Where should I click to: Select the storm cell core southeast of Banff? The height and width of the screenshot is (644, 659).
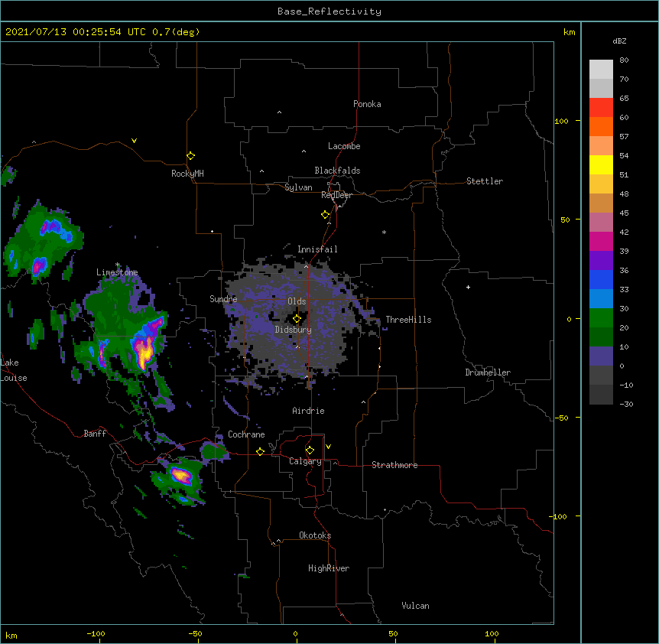coord(181,476)
